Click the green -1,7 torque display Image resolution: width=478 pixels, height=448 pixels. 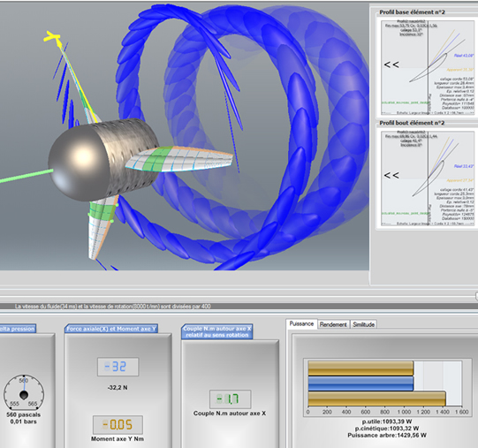pos(230,399)
